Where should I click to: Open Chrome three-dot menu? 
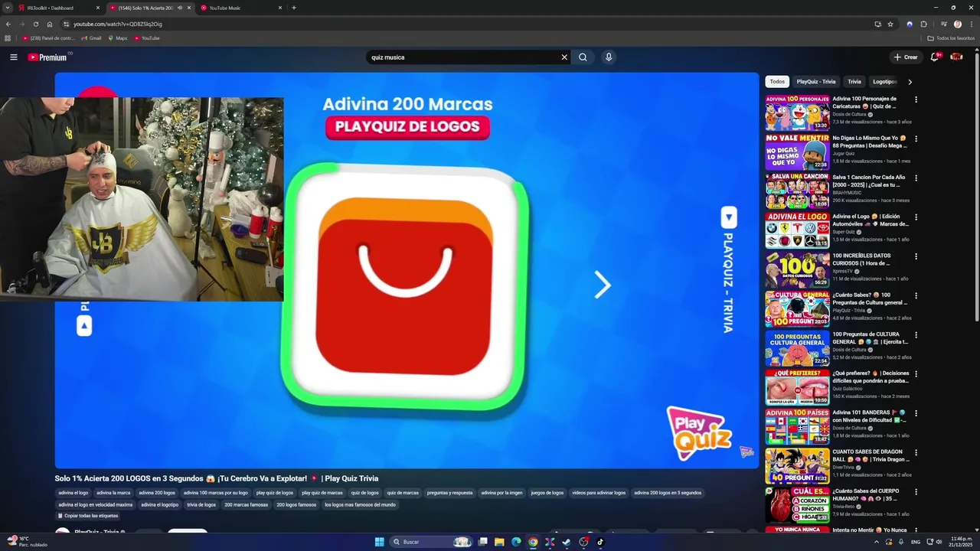click(971, 24)
